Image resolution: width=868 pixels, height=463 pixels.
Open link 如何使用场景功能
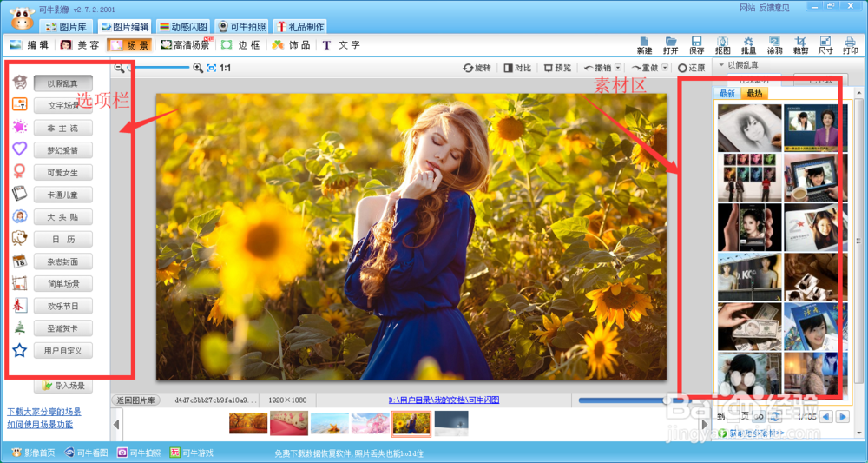pos(40,425)
